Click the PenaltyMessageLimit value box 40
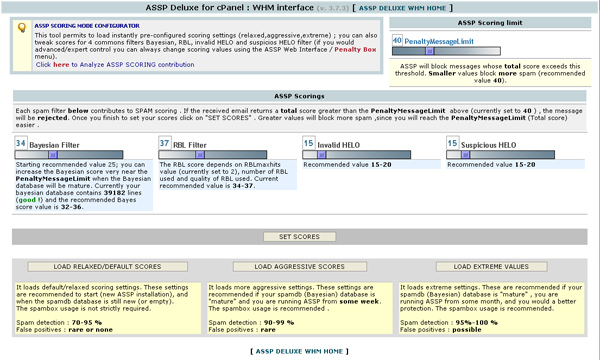Image resolution: width=600 pixels, height=360 pixels. 397,41
